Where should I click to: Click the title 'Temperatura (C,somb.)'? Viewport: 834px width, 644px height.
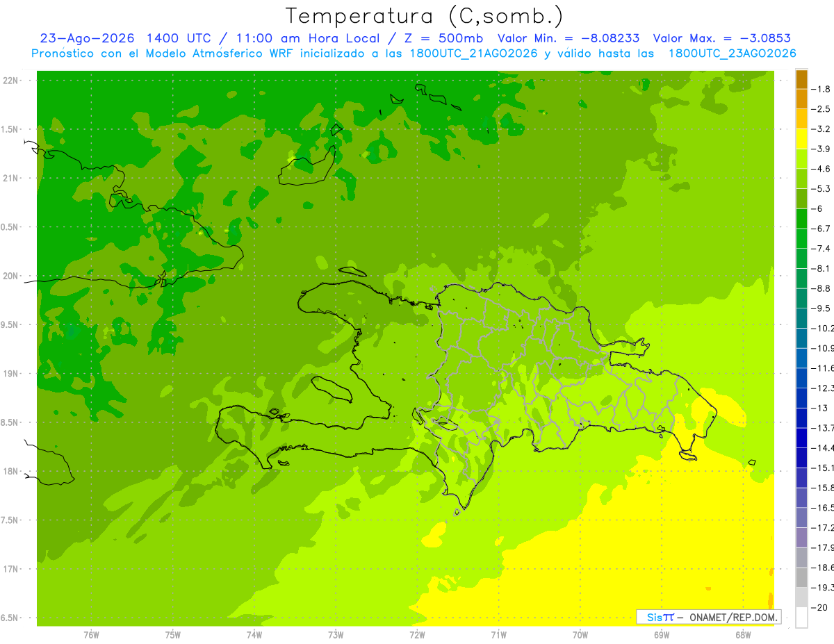(x=424, y=16)
